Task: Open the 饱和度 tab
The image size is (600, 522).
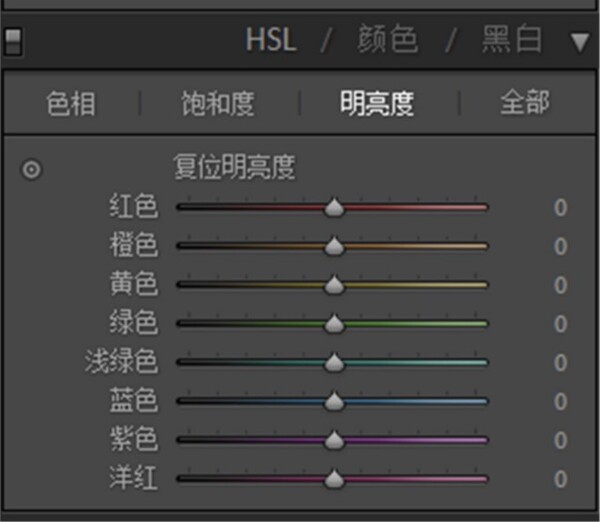Action: 218,103
